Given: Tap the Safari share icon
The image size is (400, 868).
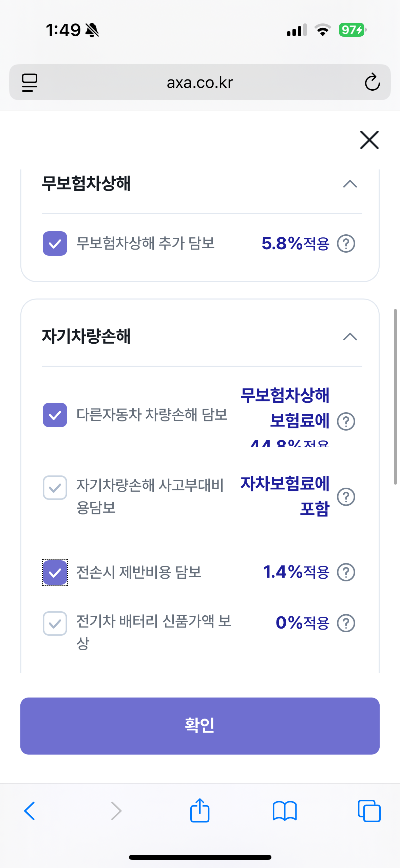Looking at the screenshot, I should pyautogui.click(x=200, y=810).
